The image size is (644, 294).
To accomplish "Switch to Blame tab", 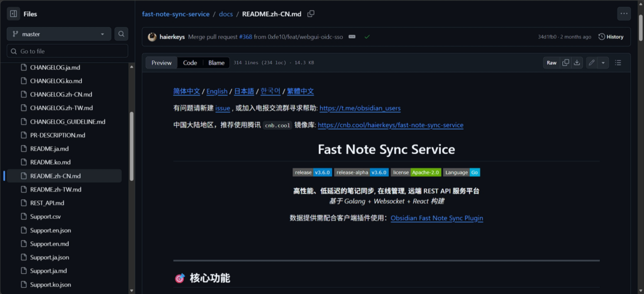I will pyautogui.click(x=216, y=63).
